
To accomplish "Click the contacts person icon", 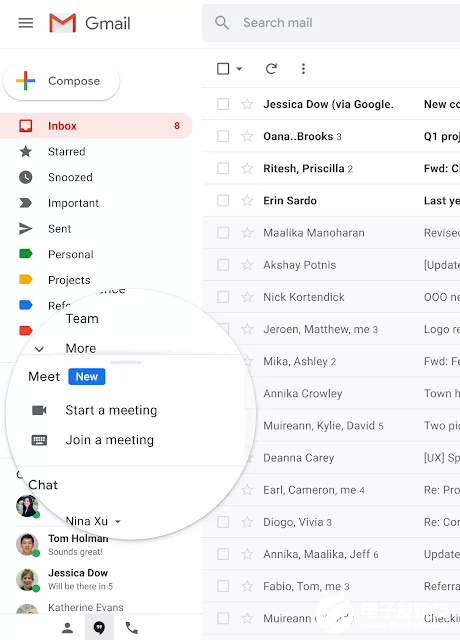I will [67, 628].
